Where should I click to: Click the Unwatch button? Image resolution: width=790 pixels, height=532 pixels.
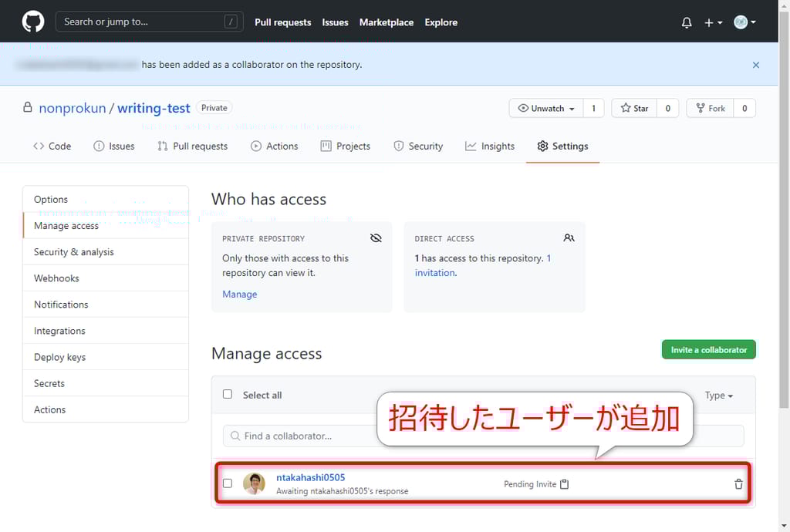point(546,108)
